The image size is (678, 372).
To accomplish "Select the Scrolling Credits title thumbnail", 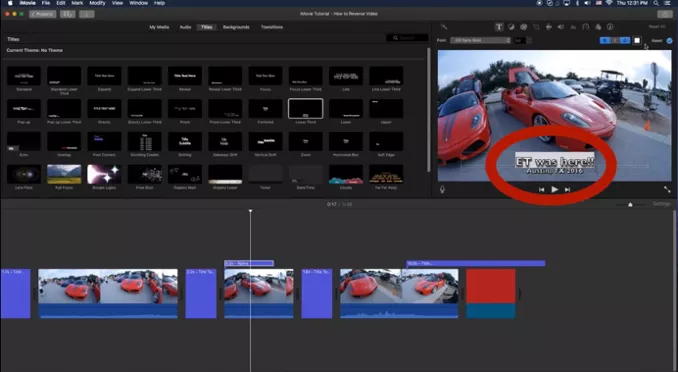I will pos(144,141).
